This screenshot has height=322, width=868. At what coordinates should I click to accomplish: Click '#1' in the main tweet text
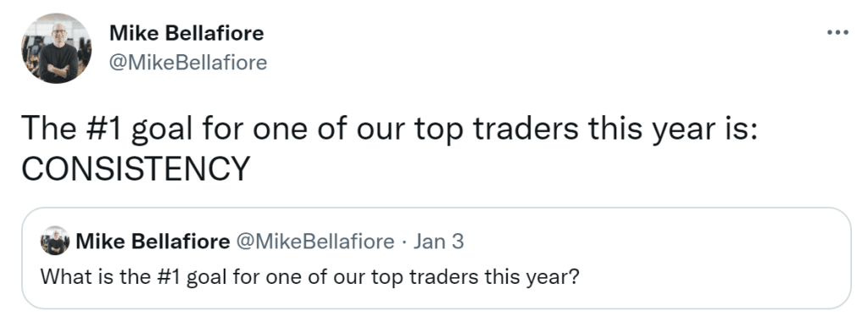[105, 130]
